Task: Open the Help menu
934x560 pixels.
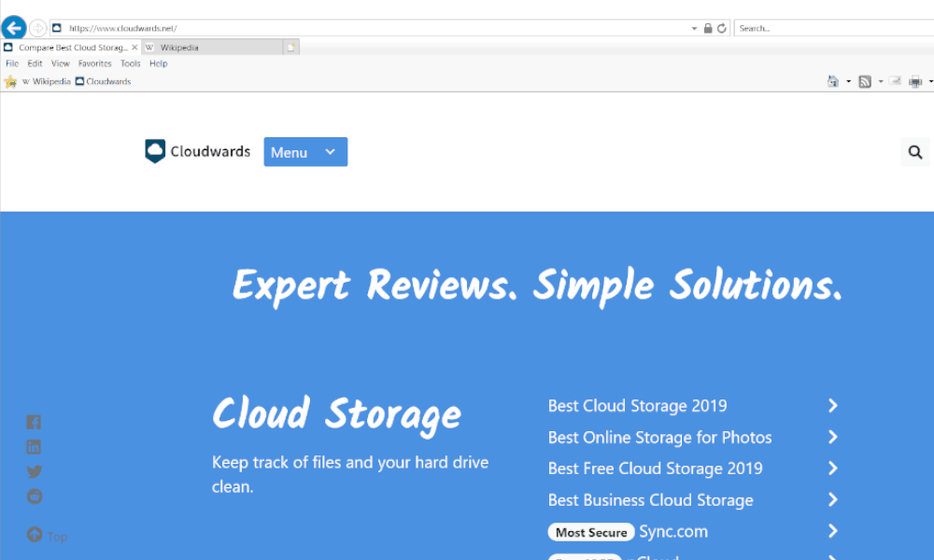Action: pos(159,63)
